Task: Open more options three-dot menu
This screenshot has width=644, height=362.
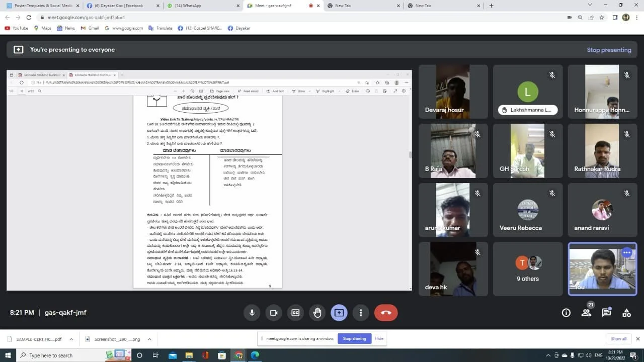Action: [361, 313]
